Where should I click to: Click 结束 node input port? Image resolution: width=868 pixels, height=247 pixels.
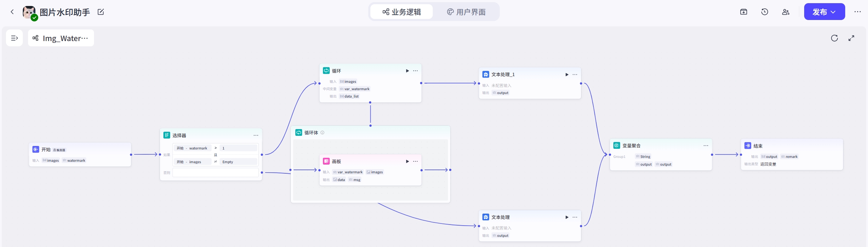point(741,154)
